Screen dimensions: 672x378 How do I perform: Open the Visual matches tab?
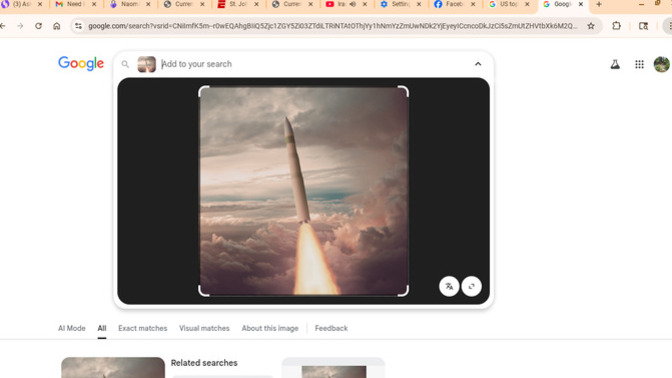[204, 328]
